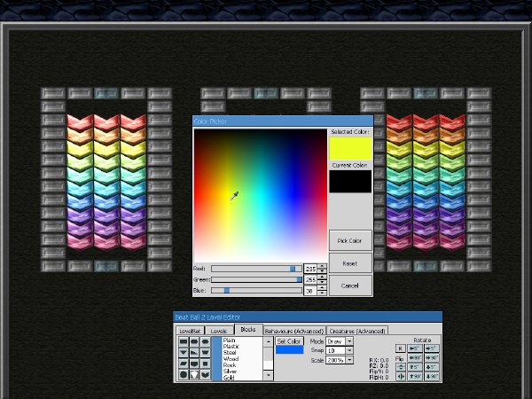The image size is (532, 399).
Task: Open the Behaviours (Advanced) tab
Action: click(x=293, y=331)
